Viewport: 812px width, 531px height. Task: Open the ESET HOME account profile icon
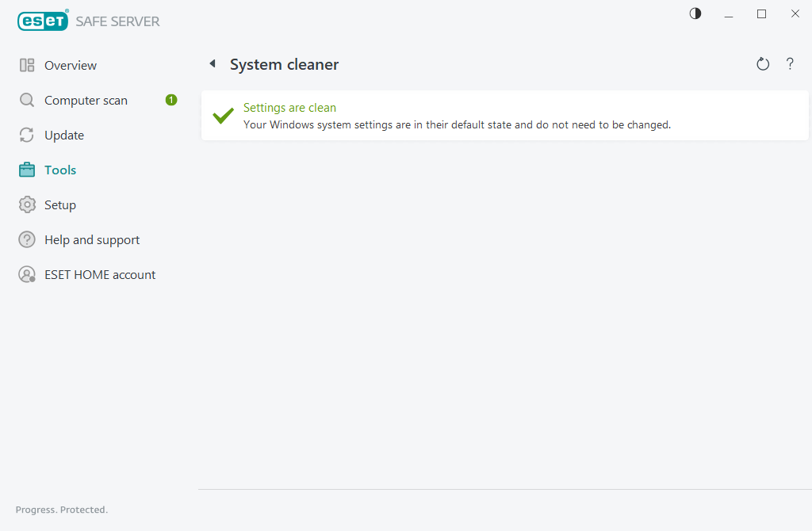26,274
